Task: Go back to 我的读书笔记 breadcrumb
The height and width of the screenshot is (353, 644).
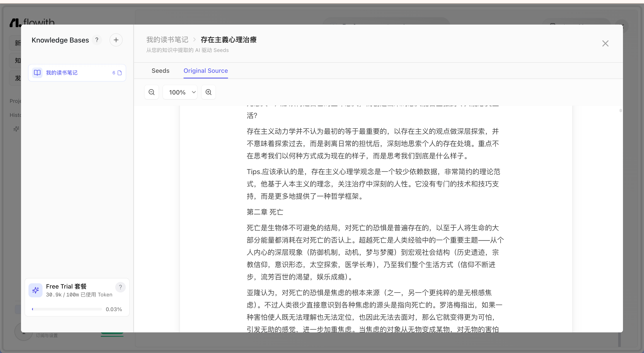Action: pos(167,39)
